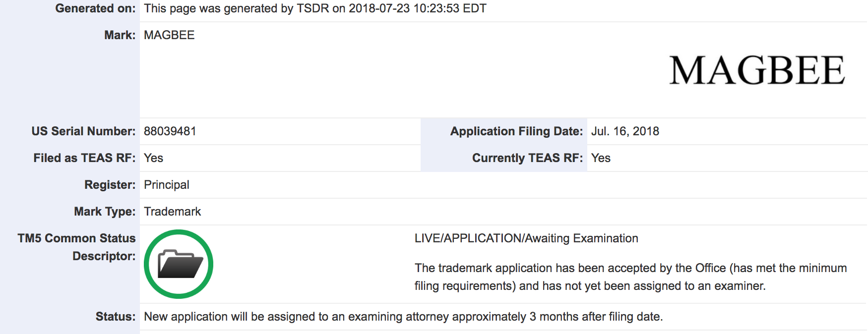Click the Trademark mark type value
This screenshot has height=334, width=868.
[173, 212]
